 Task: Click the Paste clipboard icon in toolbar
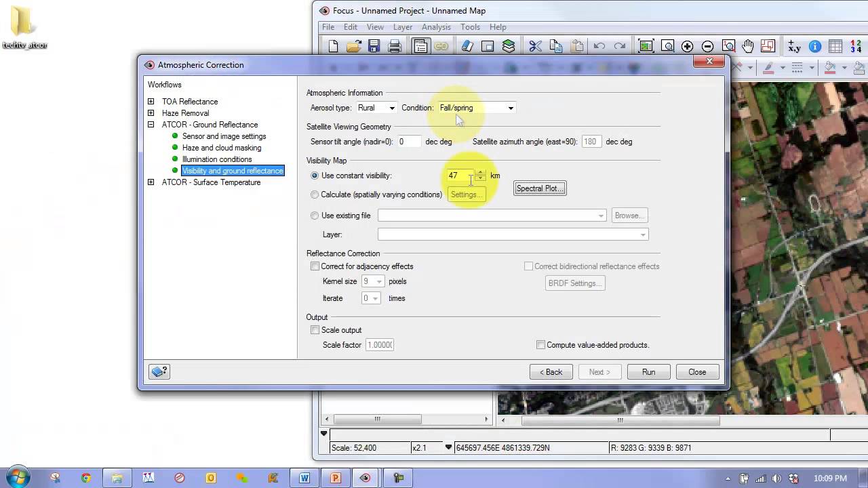tap(577, 46)
